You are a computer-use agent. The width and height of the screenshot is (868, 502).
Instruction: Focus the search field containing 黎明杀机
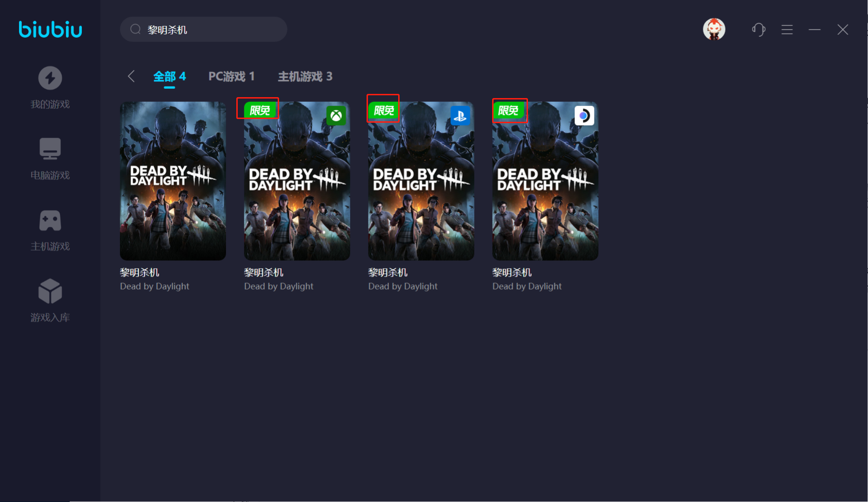pos(209,30)
